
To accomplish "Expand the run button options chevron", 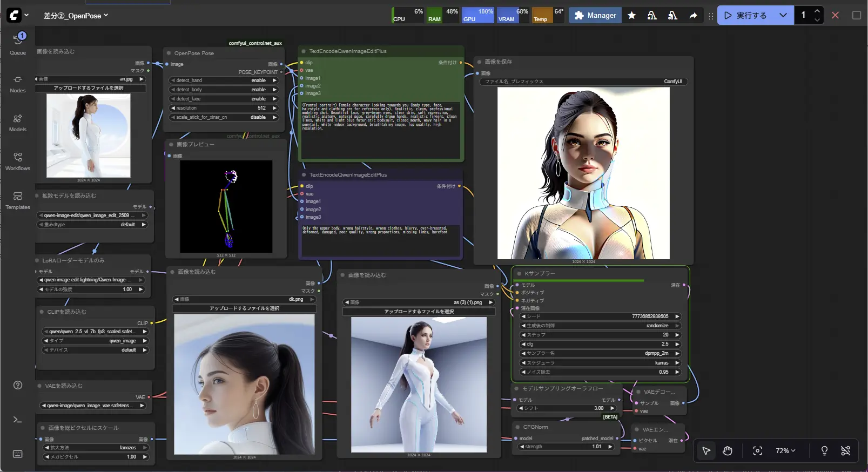I will pyautogui.click(x=783, y=16).
